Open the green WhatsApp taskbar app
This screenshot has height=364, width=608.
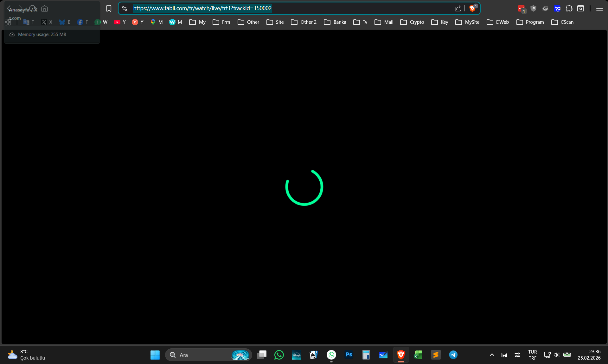[279, 355]
